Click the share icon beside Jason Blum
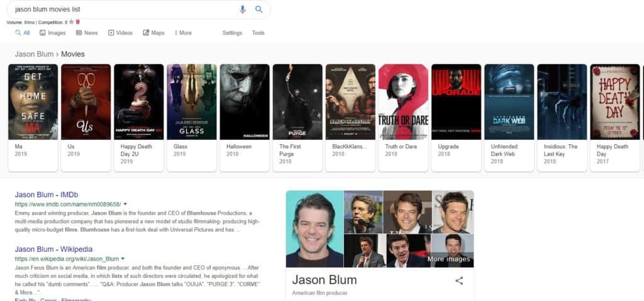The image size is (644, 301). pyautogui.click(x=459, y=281)
